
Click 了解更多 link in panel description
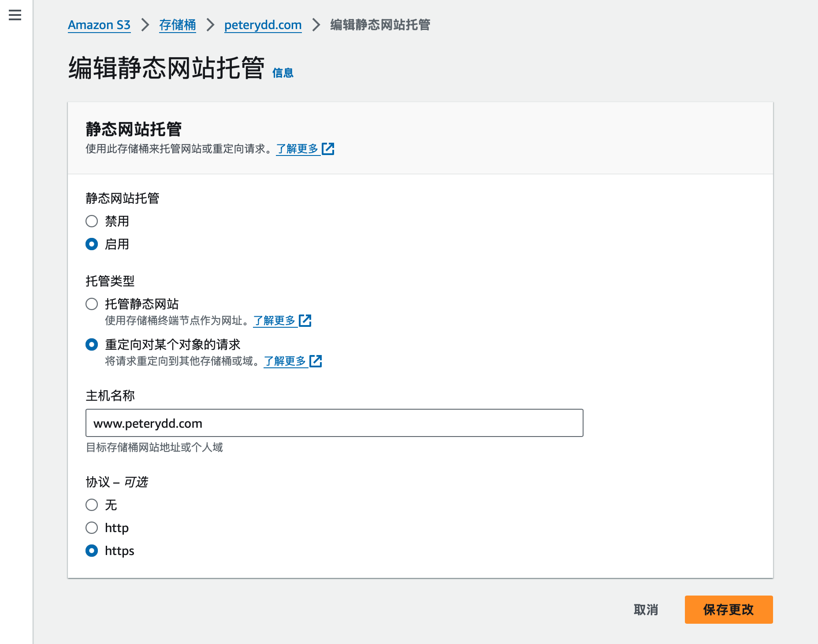click(x=297, y=149)
